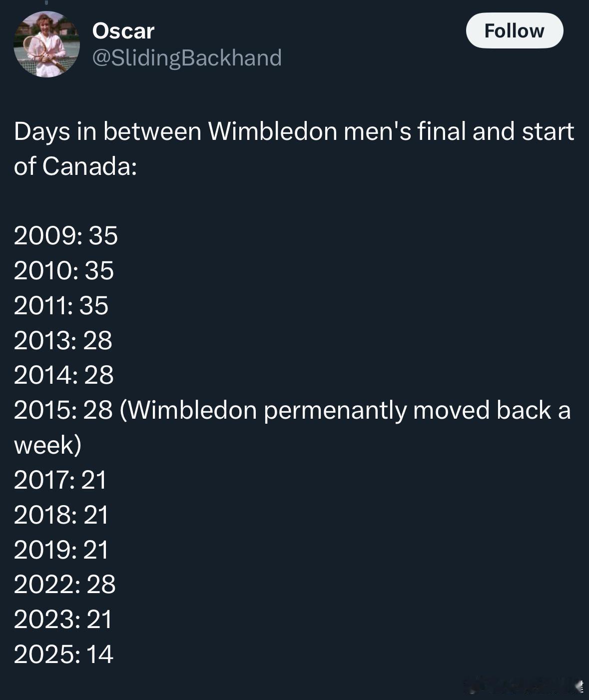Click the 2009: 35 line
This screenshot has height=700, width=589.
[x=66, y=235]
